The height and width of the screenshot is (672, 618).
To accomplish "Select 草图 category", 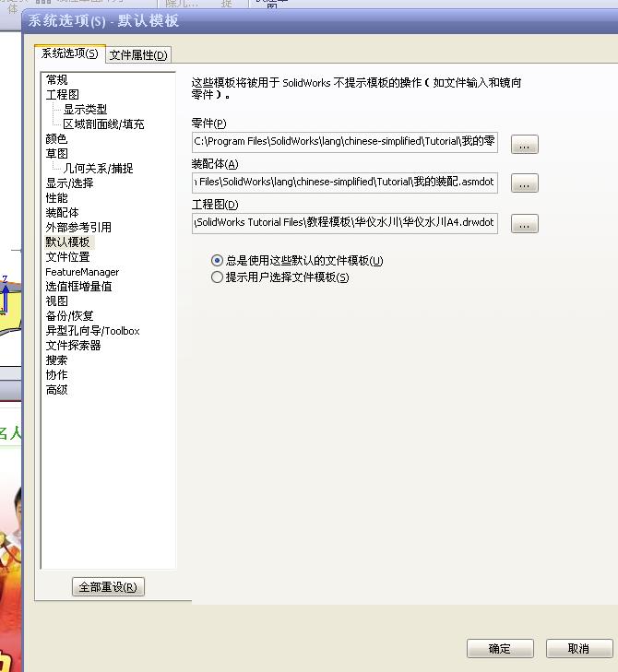I will tap(56, 153).
